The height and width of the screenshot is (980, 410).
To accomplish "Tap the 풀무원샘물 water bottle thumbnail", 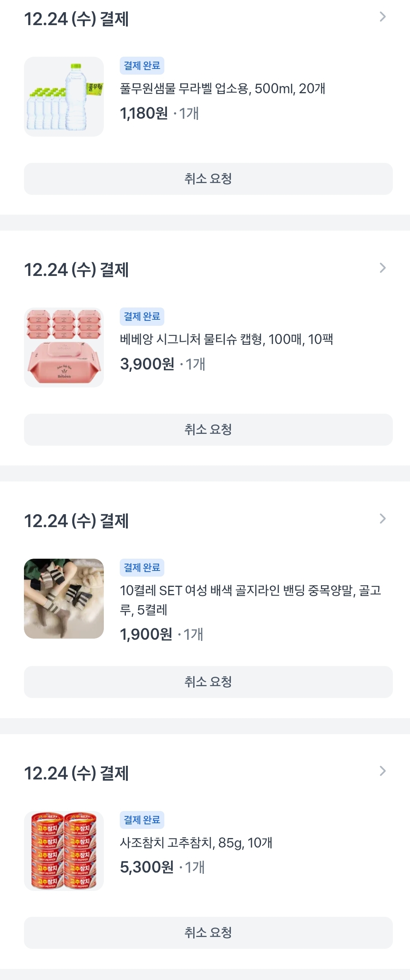I will click(x=64, y=97).
